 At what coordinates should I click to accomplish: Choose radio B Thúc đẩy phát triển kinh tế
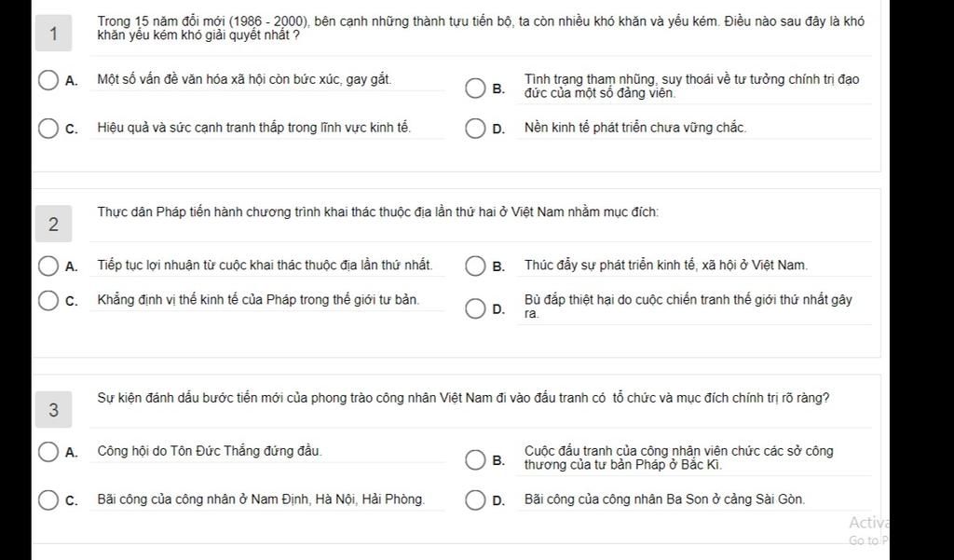point(475,266)
